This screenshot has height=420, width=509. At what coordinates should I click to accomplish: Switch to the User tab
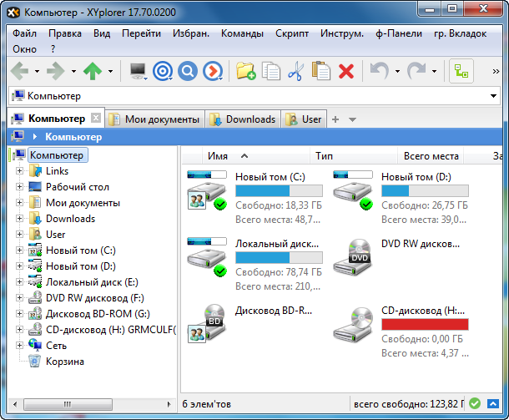[304, 119]
